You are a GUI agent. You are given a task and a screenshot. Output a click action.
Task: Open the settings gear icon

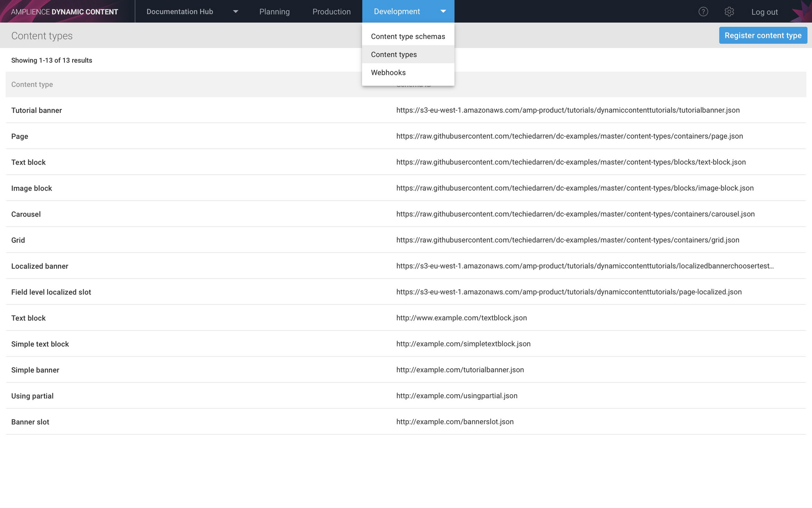click(x=729, y=11)
